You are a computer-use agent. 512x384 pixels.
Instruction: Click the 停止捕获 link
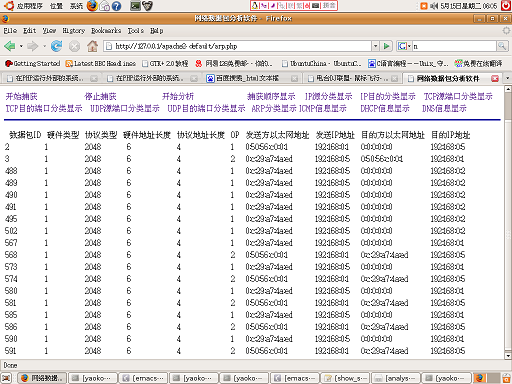pyautogui.click(x=100, y=97)
